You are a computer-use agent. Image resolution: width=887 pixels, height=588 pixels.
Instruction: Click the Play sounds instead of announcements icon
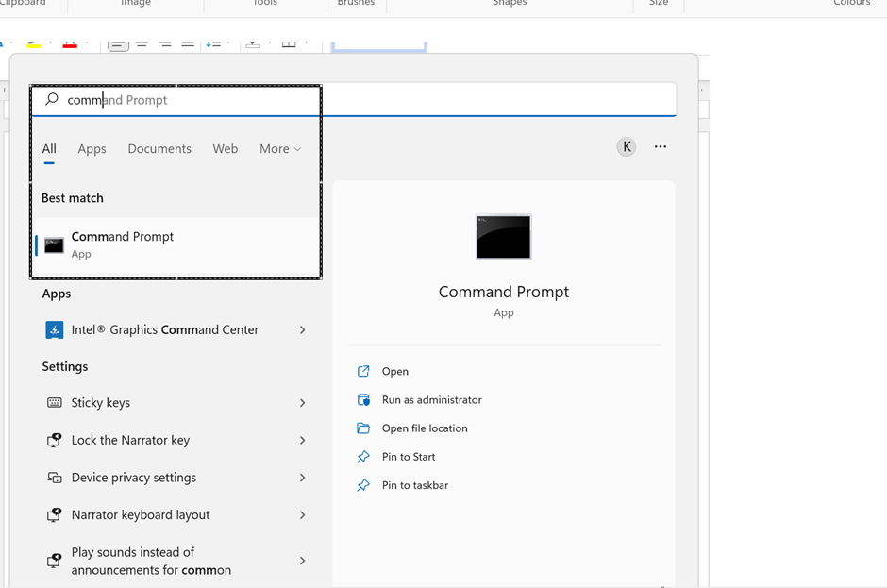(x=55, y=561)
